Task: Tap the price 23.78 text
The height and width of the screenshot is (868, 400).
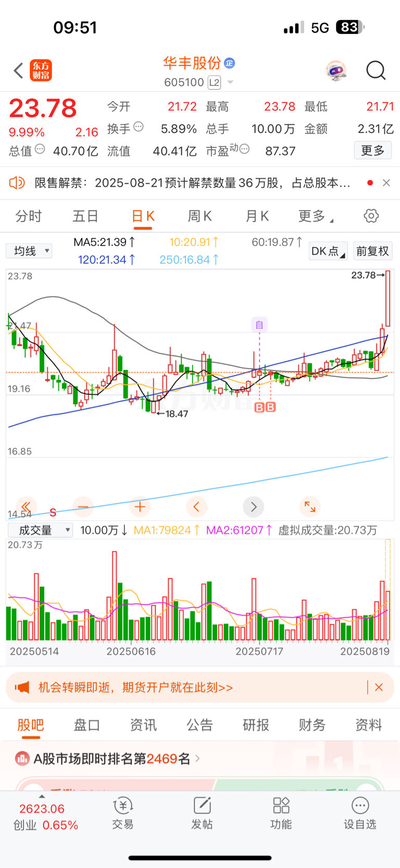Action: click(43, 108)
